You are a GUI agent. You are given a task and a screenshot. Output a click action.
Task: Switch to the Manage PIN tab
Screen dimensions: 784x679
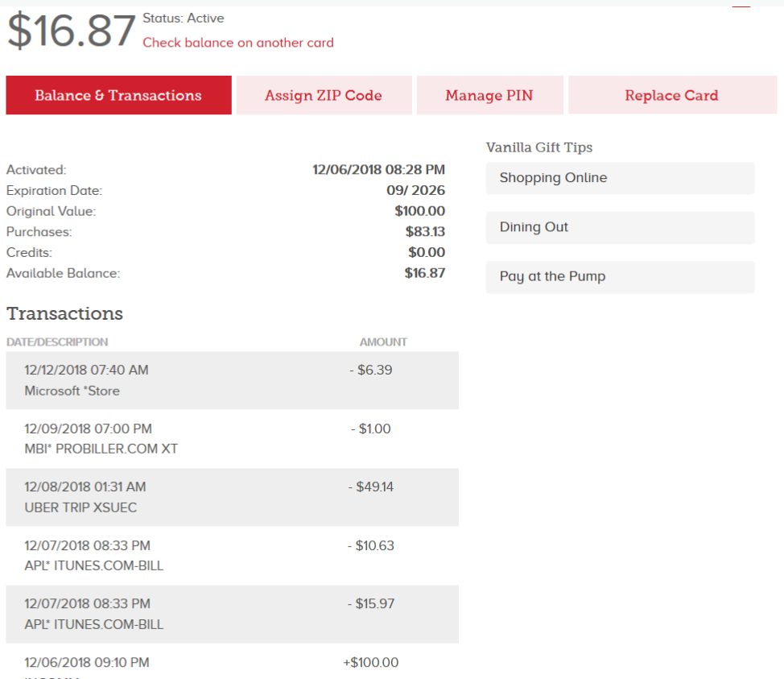489,94
